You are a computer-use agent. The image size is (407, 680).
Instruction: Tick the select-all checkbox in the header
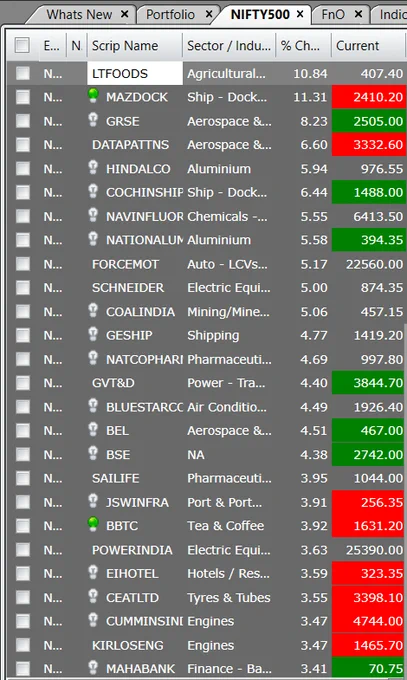pos(22,45)
